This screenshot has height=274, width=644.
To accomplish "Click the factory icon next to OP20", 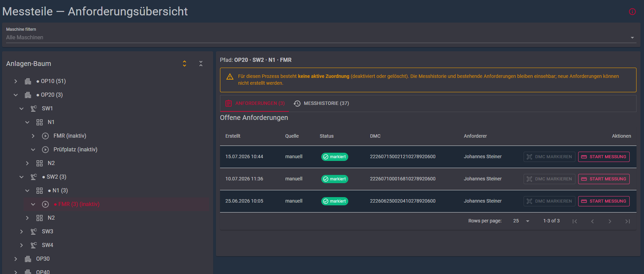I will [x=28, y=95].
